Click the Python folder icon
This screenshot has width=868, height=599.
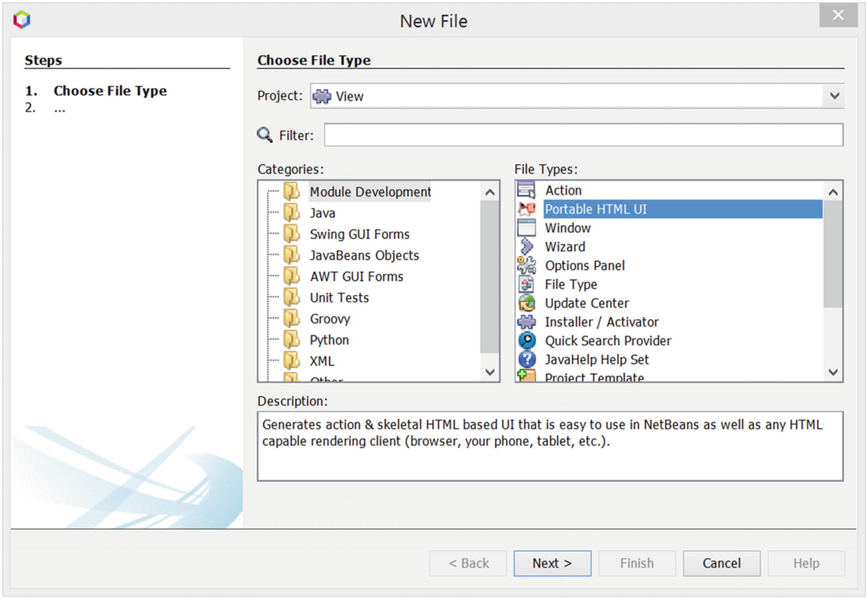292,339
